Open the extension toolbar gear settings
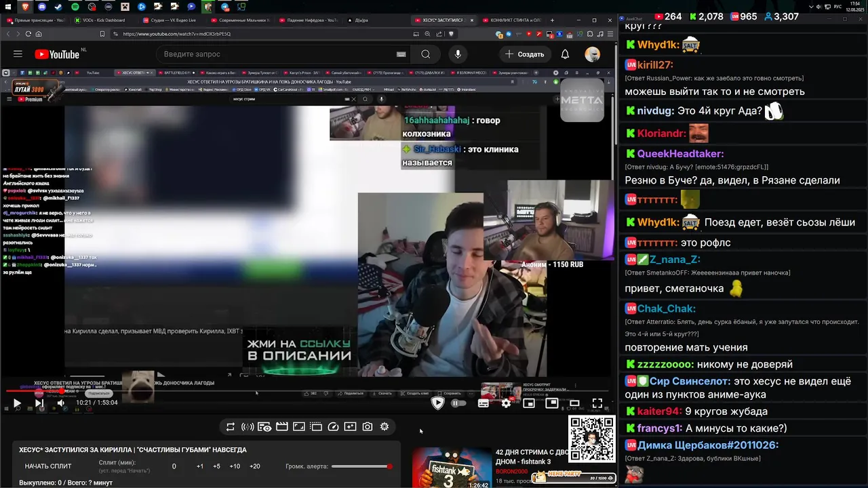This screenshot has height=488, width=868. (x=384, y=426)
